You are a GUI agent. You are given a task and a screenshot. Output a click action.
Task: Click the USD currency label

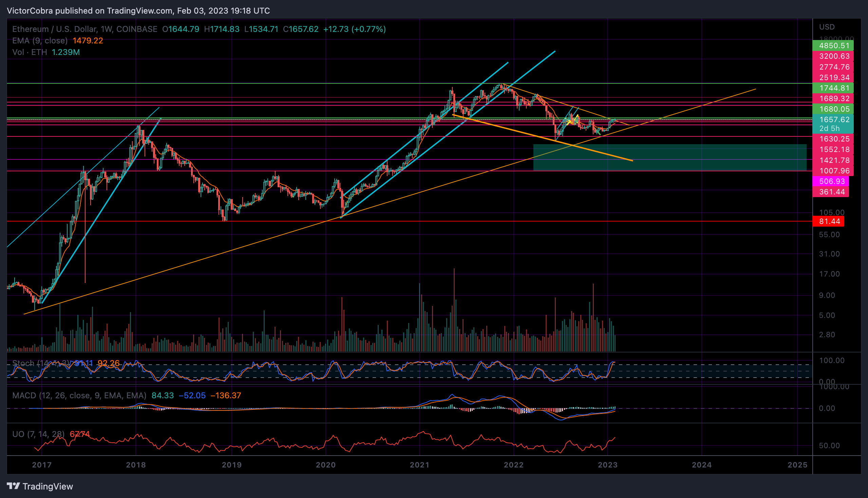(827, 27)
